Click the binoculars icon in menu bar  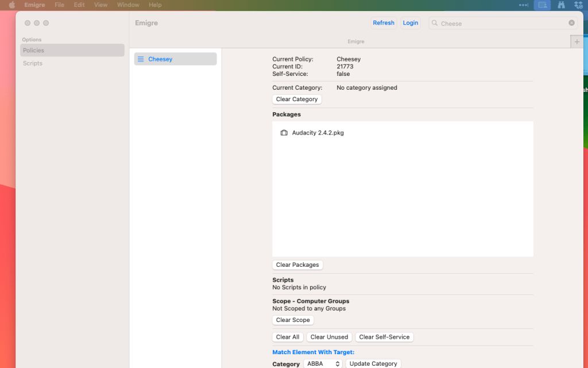pos(561,5)
